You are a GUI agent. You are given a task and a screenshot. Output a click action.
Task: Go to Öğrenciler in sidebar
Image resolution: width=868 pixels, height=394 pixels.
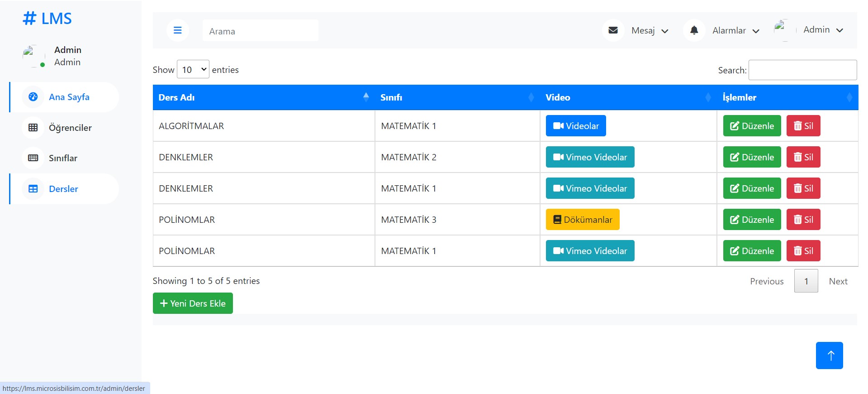click(x=70, y=128)
